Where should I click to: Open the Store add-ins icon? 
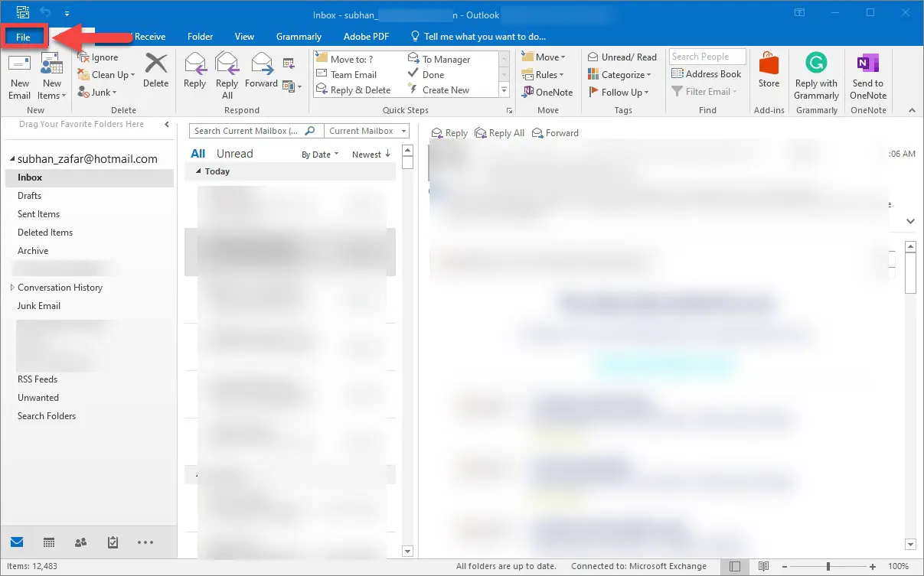(769, 70)
